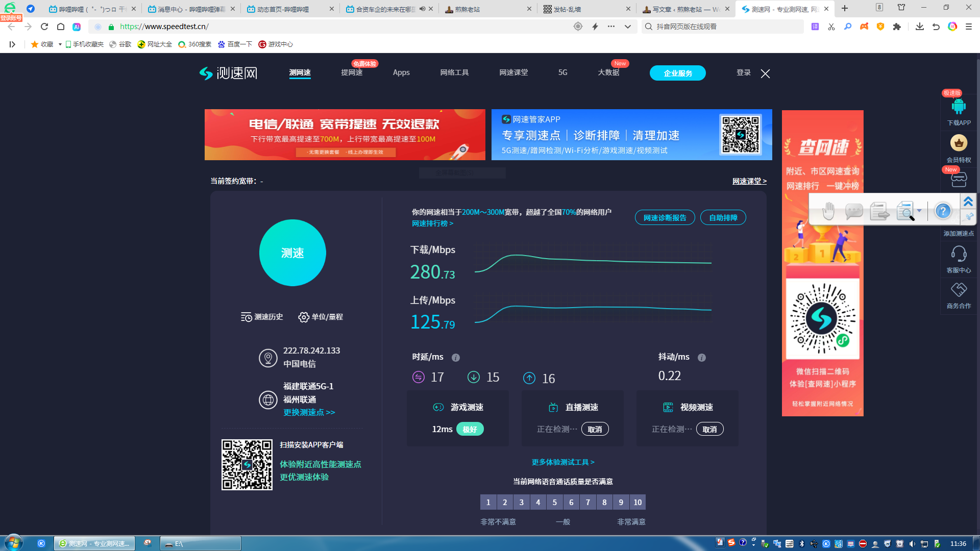This screenshot has height=551, width=980.
Task: Click the 商务合作 handshake icon
Action: pyautogui.click(x=959, y=290)
